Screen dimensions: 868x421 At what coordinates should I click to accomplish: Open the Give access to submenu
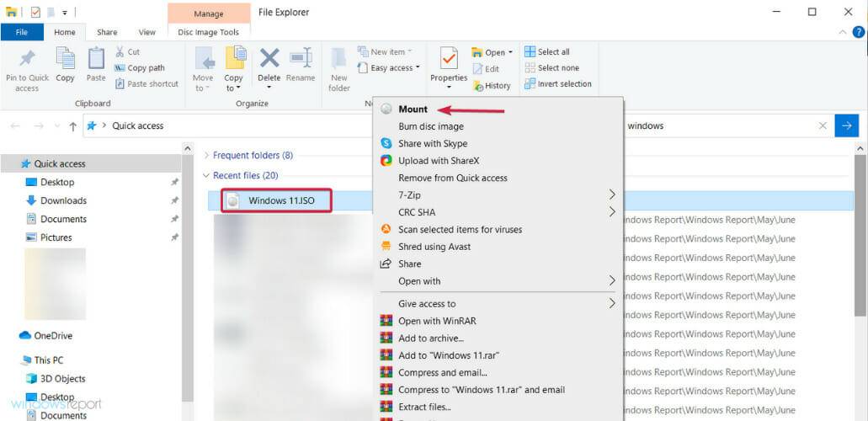(498, 304)
